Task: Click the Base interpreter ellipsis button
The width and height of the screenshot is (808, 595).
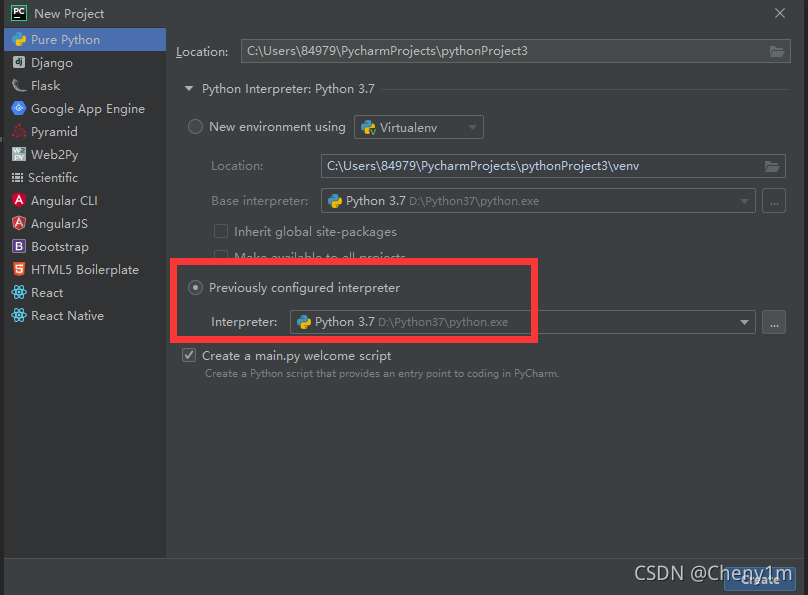Action: click(774, 201)
